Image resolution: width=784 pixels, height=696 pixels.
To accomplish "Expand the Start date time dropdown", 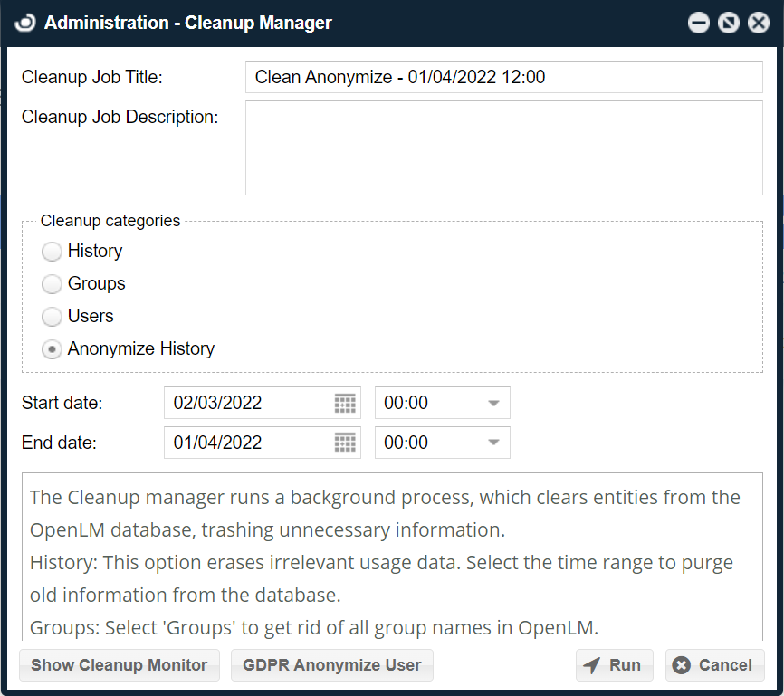I will pyautogui.click(x=493, y=404).
